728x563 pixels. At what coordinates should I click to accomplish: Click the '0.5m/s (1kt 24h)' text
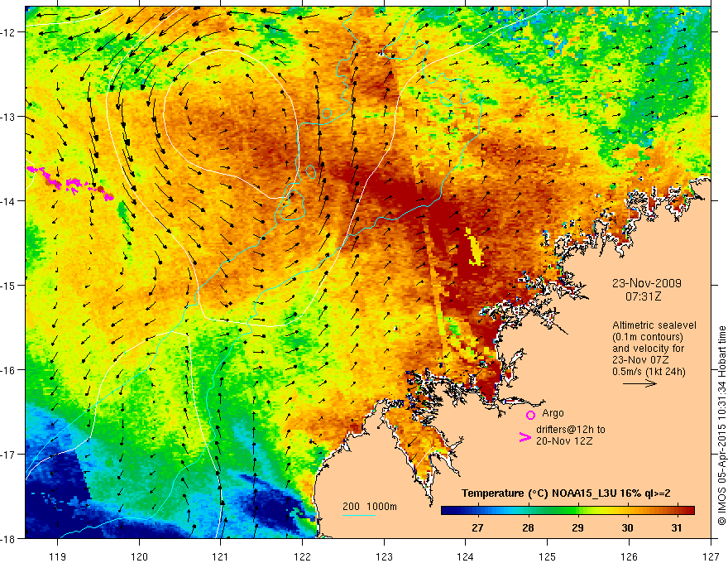pyautogui.click(x=649, y=372)
